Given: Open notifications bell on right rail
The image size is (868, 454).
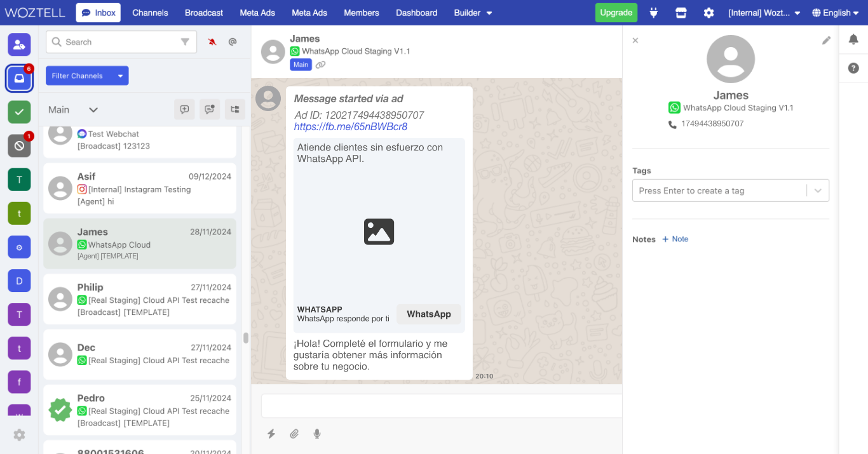Looking at the screenshot, I should click(x=853, y=39).
